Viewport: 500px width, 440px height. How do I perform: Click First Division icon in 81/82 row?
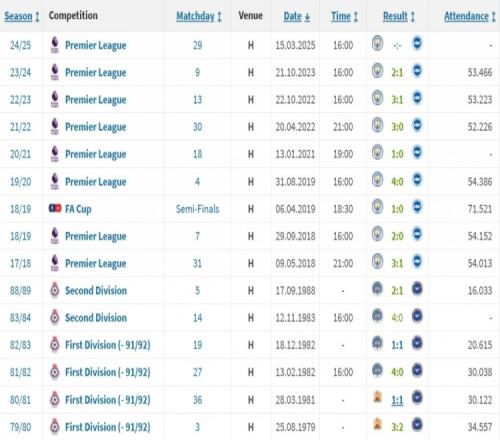[55, 372]
